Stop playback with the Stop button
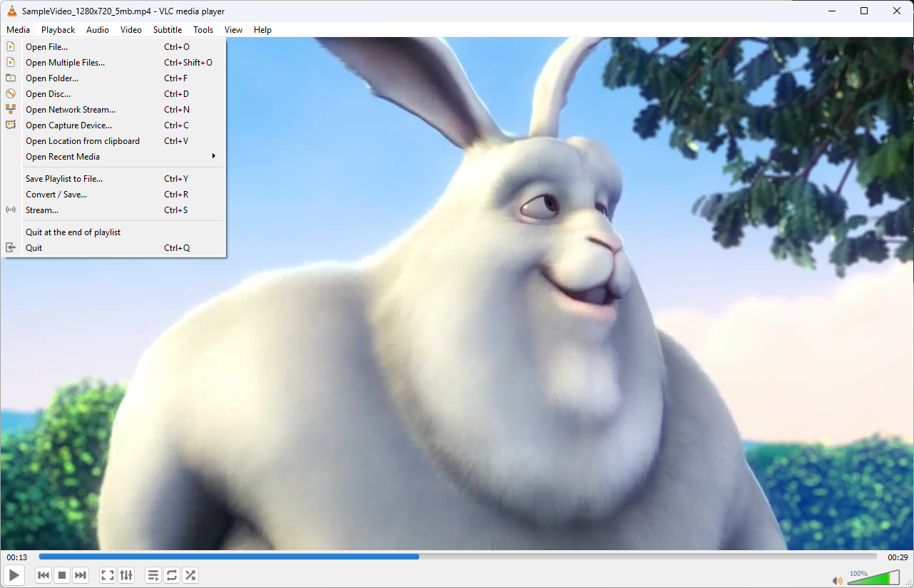The width and height of the screenshot is (914, 588). (x=62, y=575)
